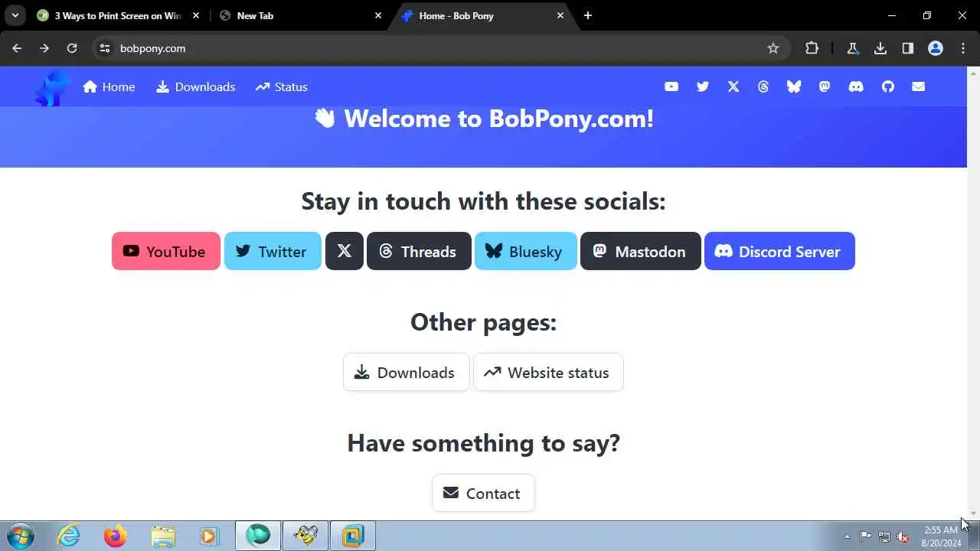This screenshot has height=551, width=980.
Task: Go back to previous page
Action: pos(17,48)
